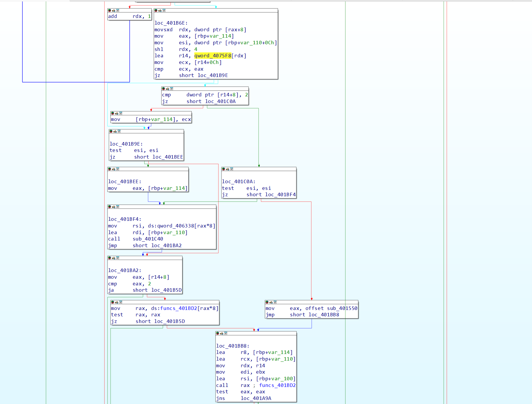Click loc_401A9A in the jns instruction
532x404 pixels.
[x=256, y=399]
